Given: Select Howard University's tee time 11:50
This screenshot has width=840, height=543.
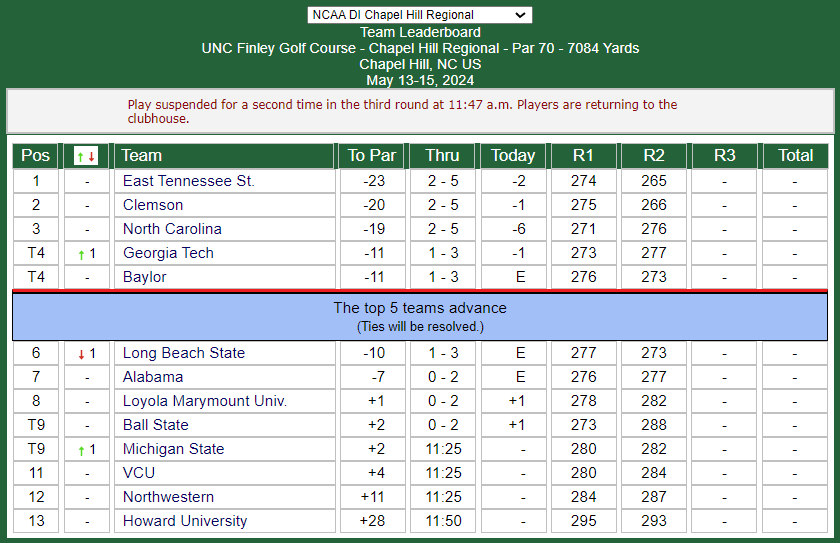Looking at the screenshot, I should 444,521.
